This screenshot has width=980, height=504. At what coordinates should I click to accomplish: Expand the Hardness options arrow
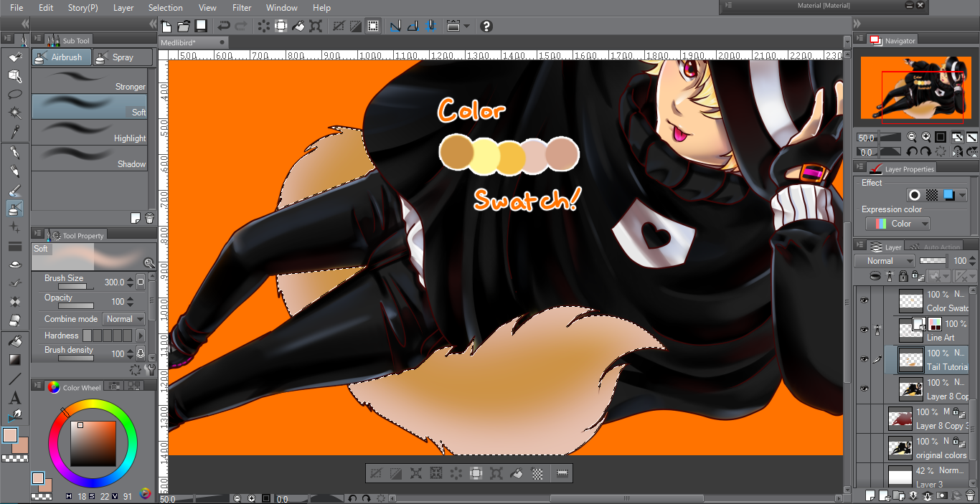[x=141, y=336]
